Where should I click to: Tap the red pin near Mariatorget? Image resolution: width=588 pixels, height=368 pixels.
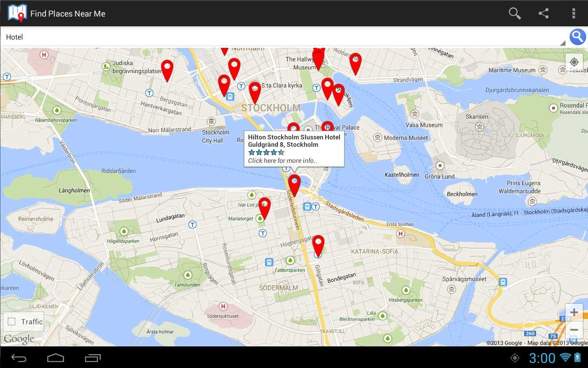pyautogui.click(x=265, y=208)
